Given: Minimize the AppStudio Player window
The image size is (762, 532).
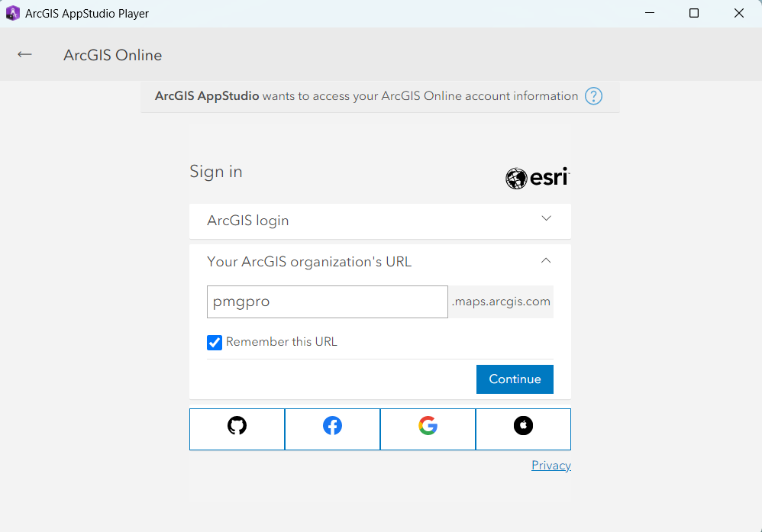Looking at the screenshot, I should [649, 13].
